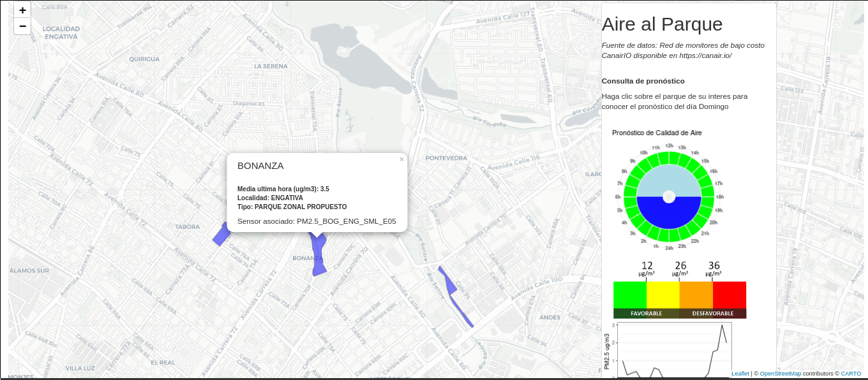Select the blue park polygon near TABORA
868x380 pixels.
coord(220,235)
